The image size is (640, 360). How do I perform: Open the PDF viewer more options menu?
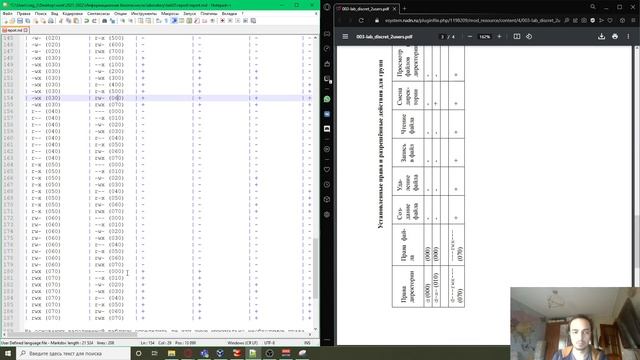point(628,36)
